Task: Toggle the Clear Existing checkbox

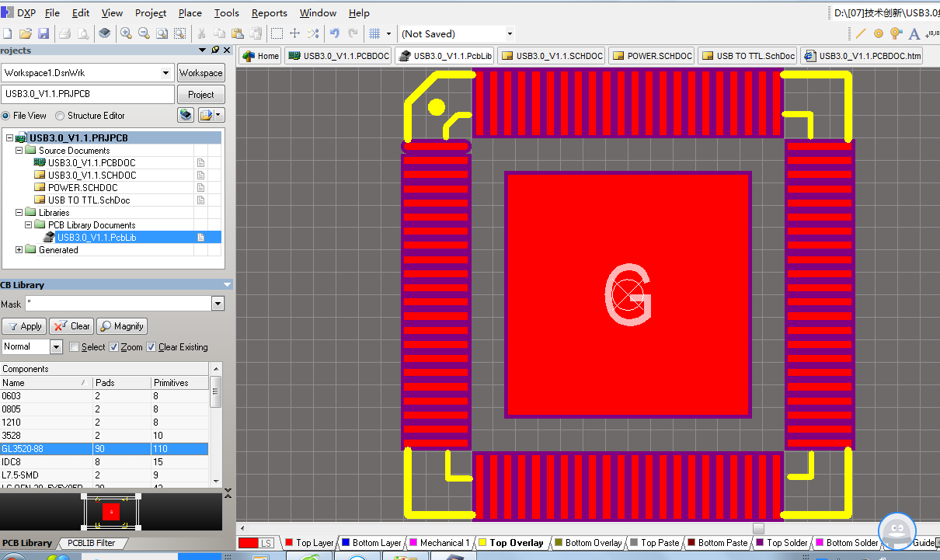Action: tap(151, 347)
